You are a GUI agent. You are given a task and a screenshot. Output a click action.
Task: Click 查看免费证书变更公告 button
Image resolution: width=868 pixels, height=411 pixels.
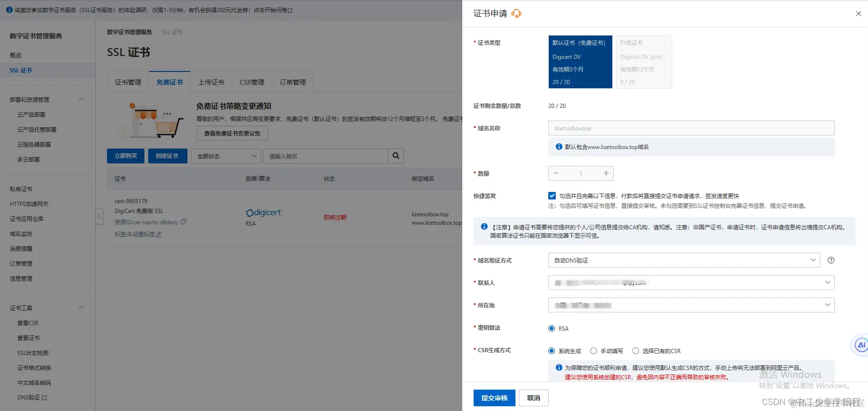(x=232, y=133)
